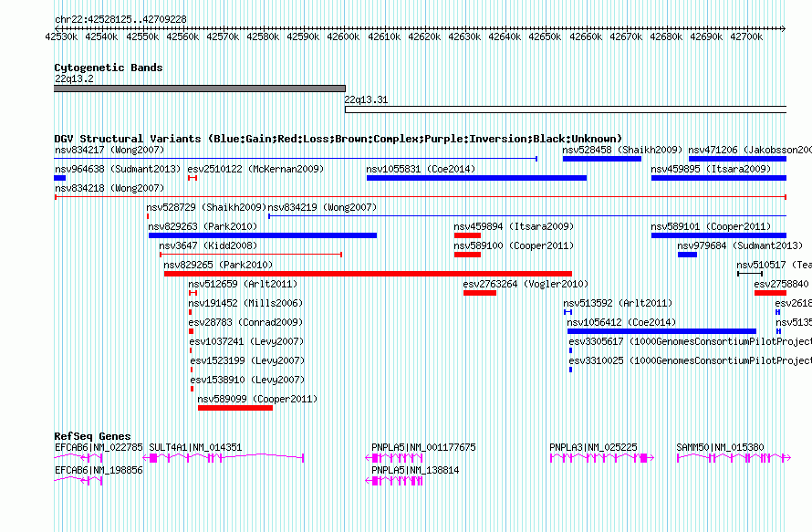This screenshot has height=532, width=812.
Task: Click the blue gain bar under nsv1055831
Action: [476, 178]
